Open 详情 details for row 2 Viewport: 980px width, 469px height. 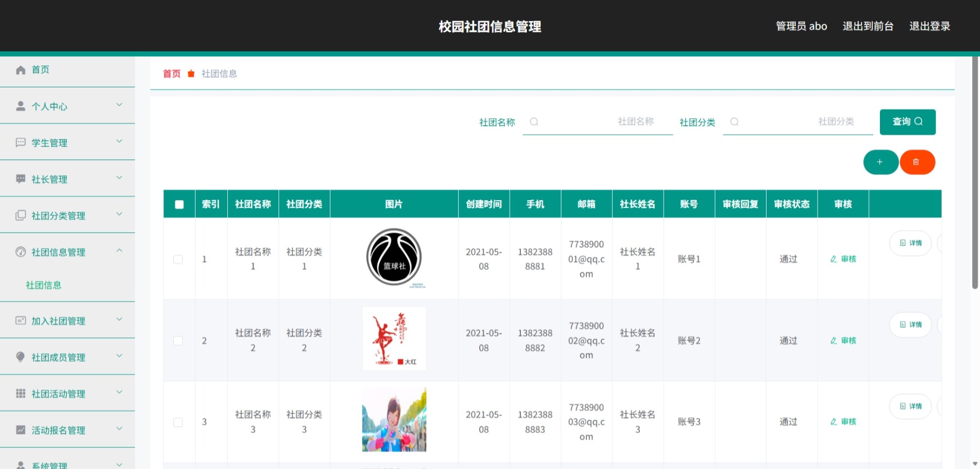pyautogui.click(x=911, y=325)
